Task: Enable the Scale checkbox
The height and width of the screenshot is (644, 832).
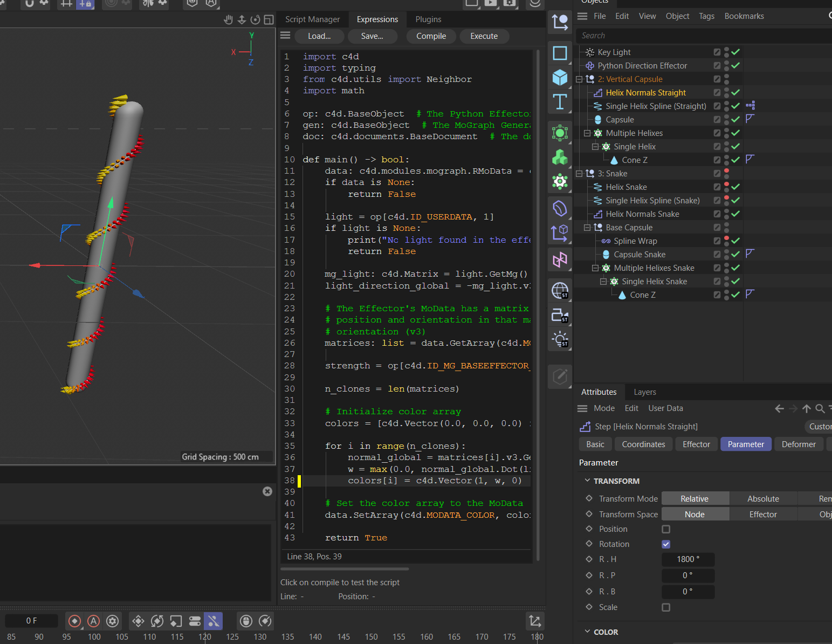Action: (666, 607)
